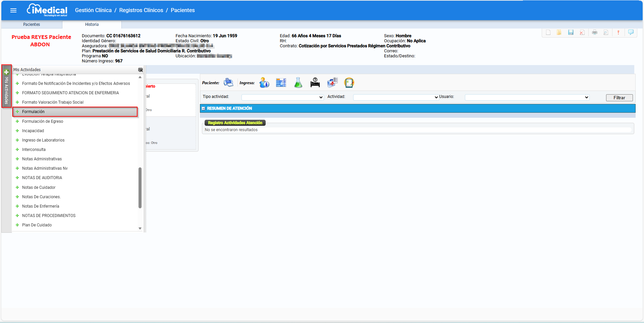Toggle the Mis Actividades side panel
644x323 pixels.
click(x=6, y=86)
